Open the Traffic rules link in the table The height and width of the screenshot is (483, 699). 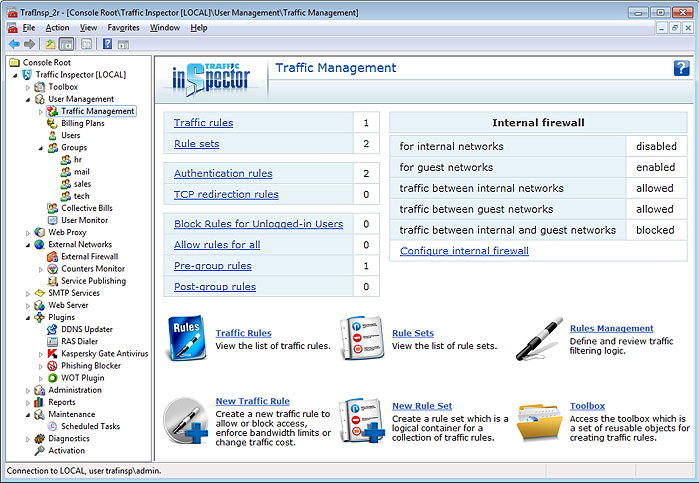pyautogui.click(x=203, y=123)
